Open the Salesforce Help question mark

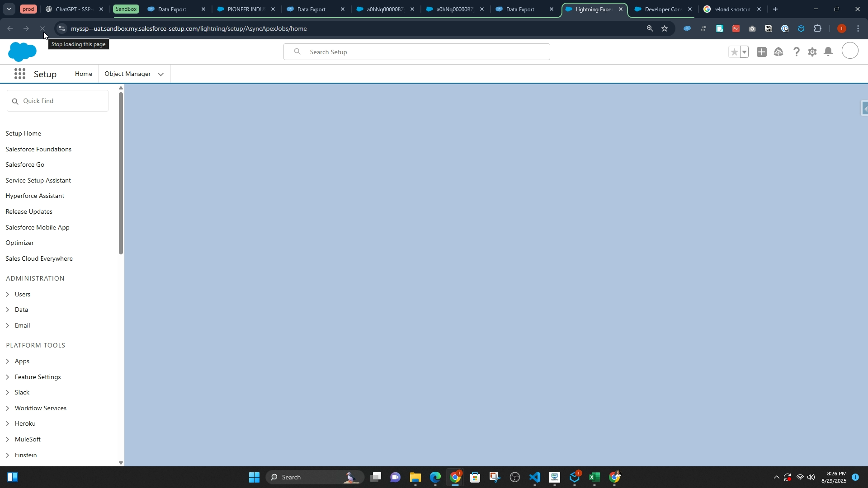[x=796, y=52]
